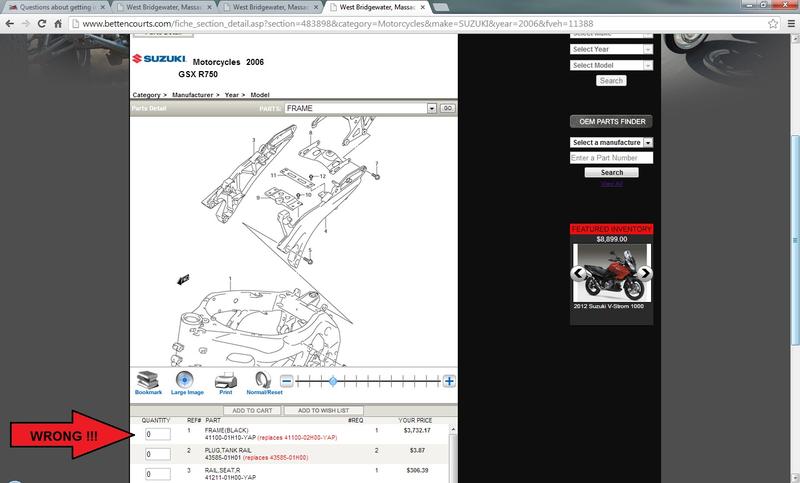800x483 pixels.
Task: Click the Suzuki logo
Action: point(159,59)
